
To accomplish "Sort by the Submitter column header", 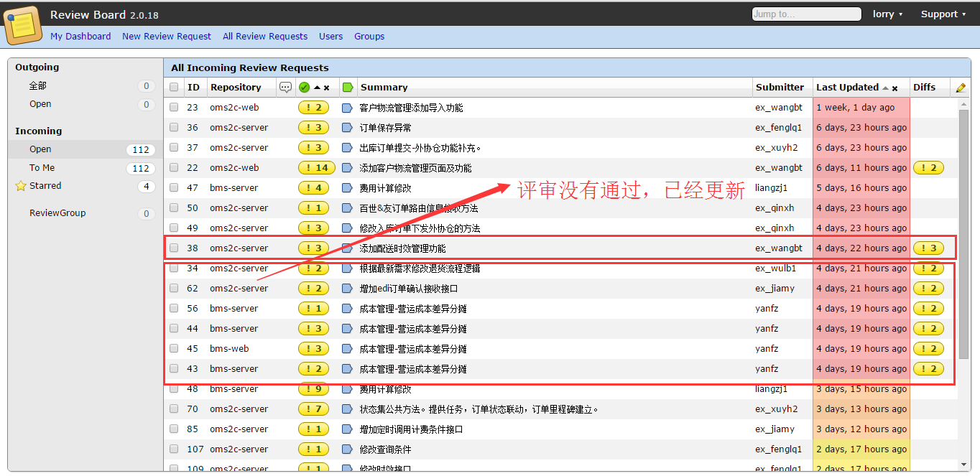I will coord(780,88).
